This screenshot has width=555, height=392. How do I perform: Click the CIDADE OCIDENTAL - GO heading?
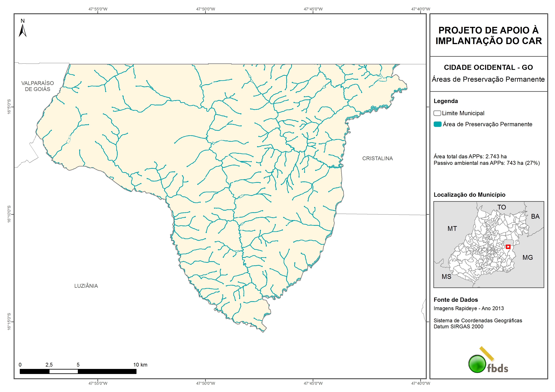click(488, 67)
